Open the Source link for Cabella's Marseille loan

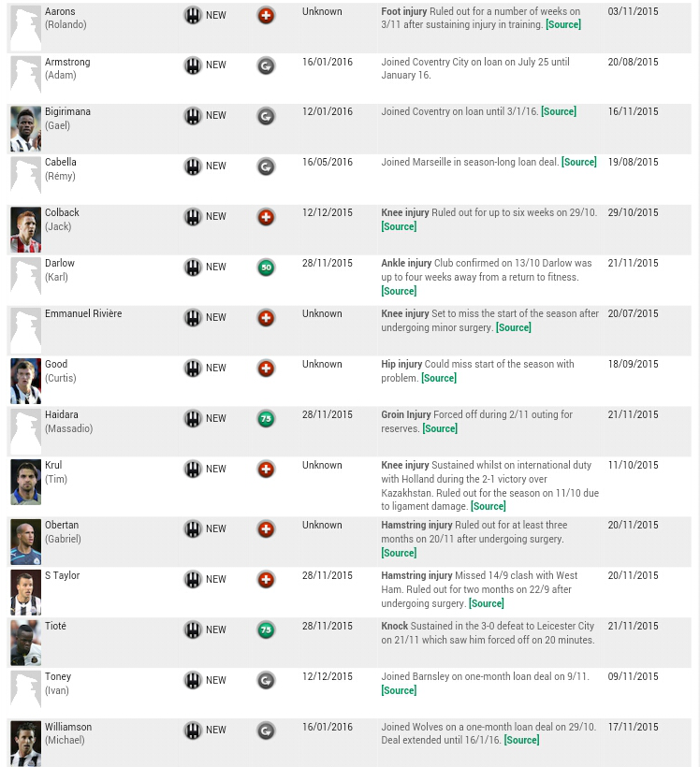578,162
